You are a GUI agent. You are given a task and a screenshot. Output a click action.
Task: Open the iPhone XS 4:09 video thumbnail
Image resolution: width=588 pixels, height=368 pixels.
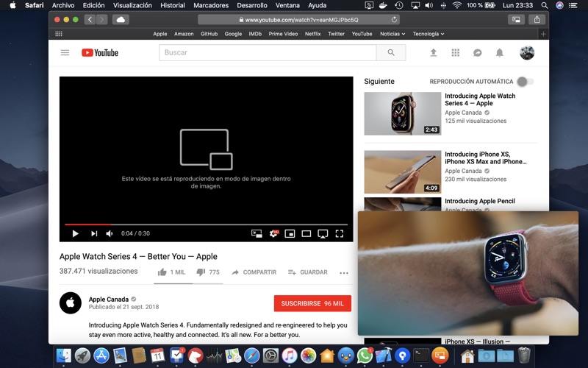[402, 171]
